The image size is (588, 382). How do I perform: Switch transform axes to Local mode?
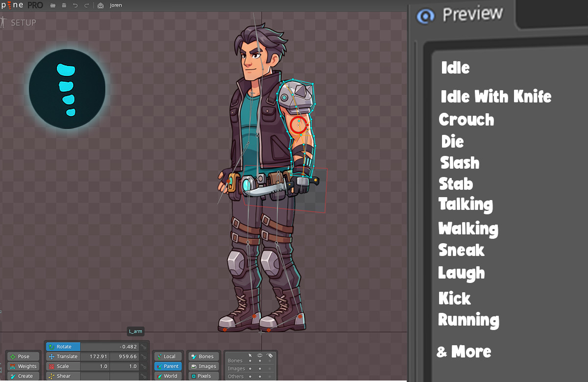tap(168, 357)
